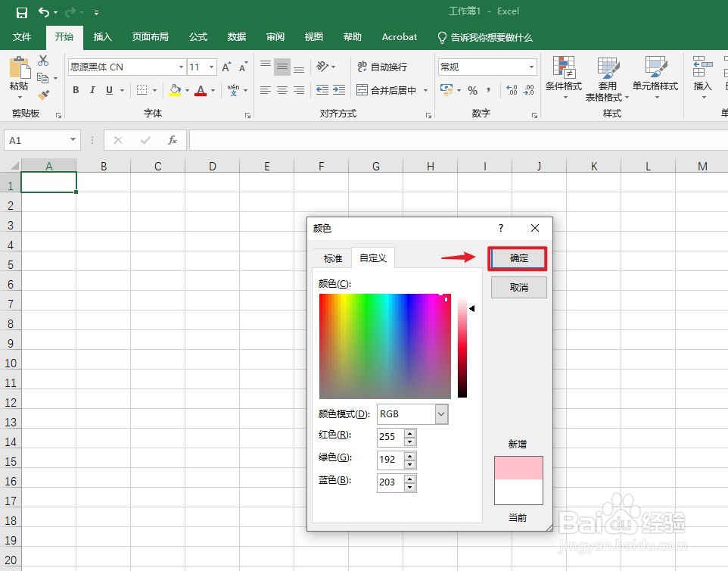Toggle Bold formatting
The image size is (728, 571).
pos(76,90)
